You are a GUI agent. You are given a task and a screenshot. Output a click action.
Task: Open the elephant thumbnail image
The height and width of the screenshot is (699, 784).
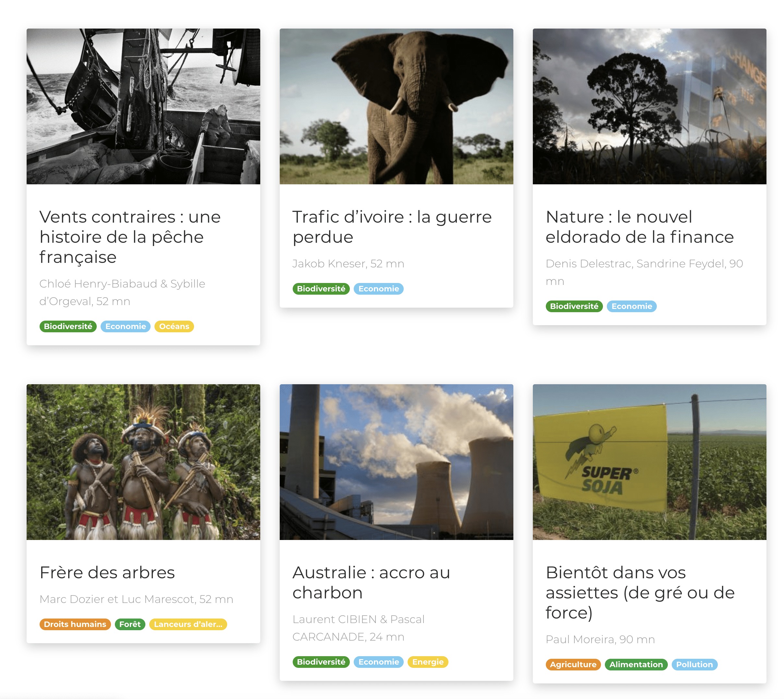point(397,106)
